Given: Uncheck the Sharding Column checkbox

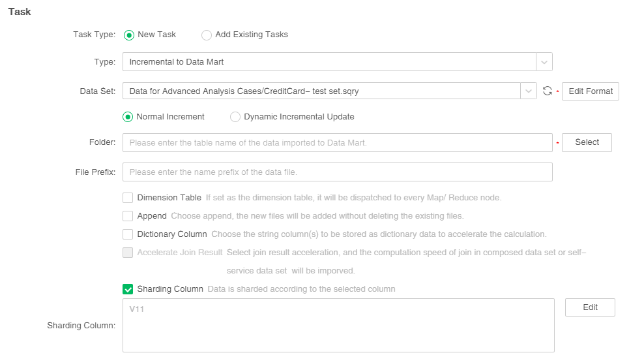Looking at the screenshot, I should (x=128, y=289).
